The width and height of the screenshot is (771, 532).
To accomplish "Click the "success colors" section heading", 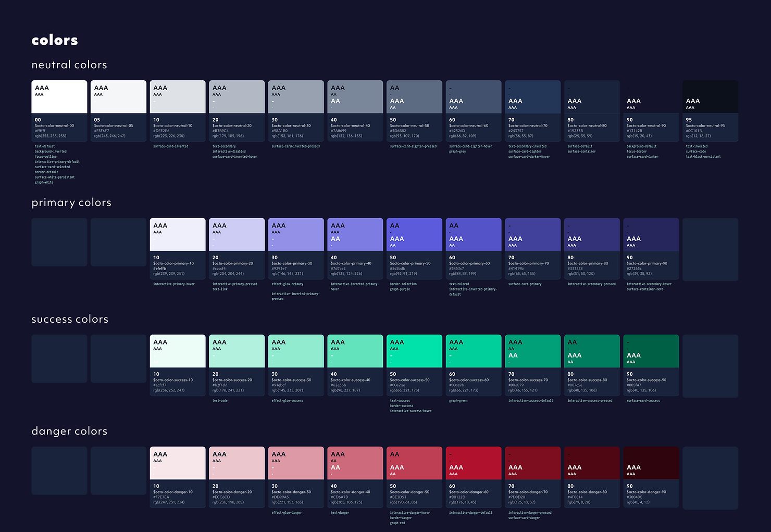I will pos(70,319).
